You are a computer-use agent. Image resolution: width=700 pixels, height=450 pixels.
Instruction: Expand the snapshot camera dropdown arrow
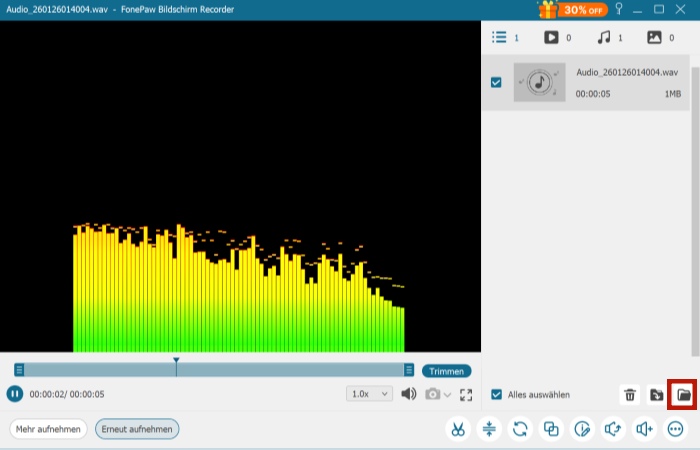447,394
